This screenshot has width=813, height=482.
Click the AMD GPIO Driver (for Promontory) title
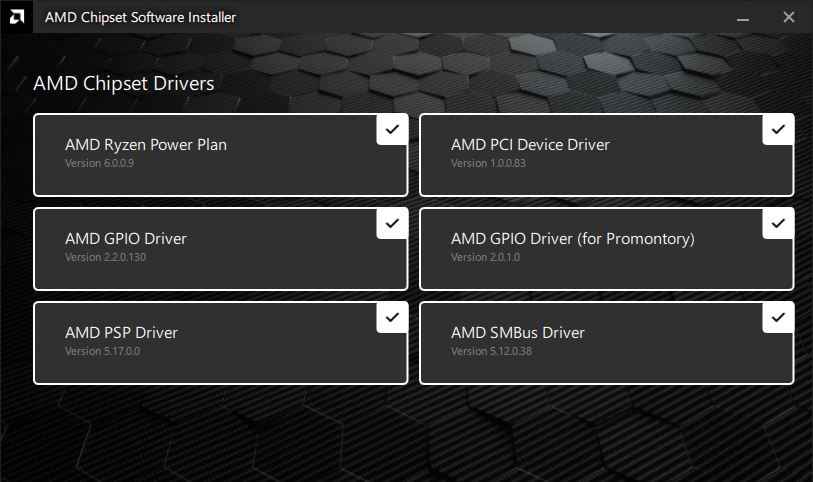pyautogui.click(x=572, y=238)
